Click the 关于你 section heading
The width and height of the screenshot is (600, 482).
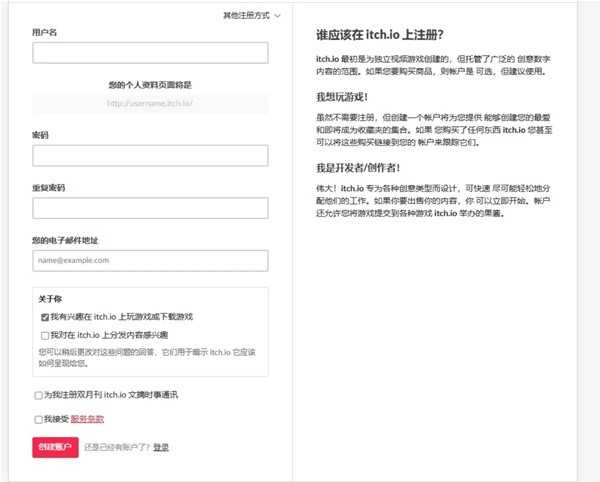point(51,298)
